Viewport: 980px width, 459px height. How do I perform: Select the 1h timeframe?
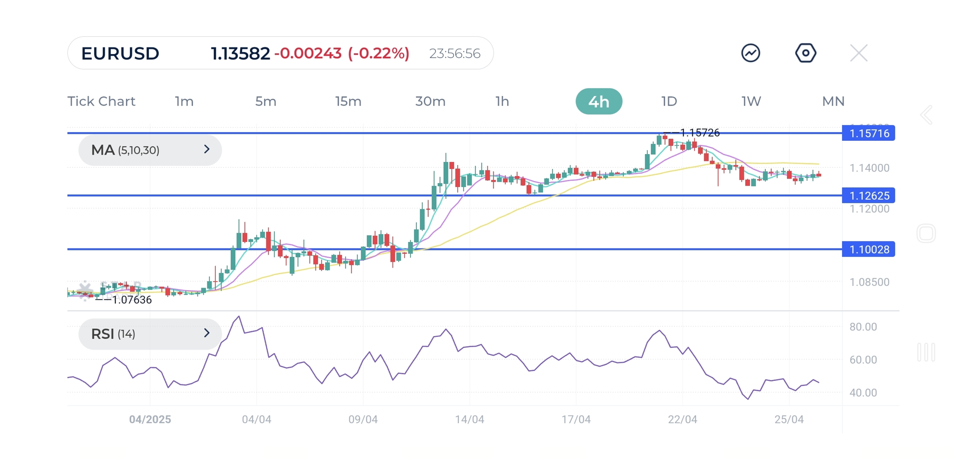(x=503, y=101)
